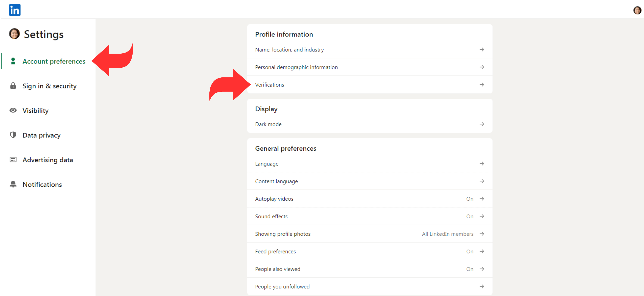Switch to Sign in & security section
The width and height of the screenshot is (644, 296).
coord(50,86)
